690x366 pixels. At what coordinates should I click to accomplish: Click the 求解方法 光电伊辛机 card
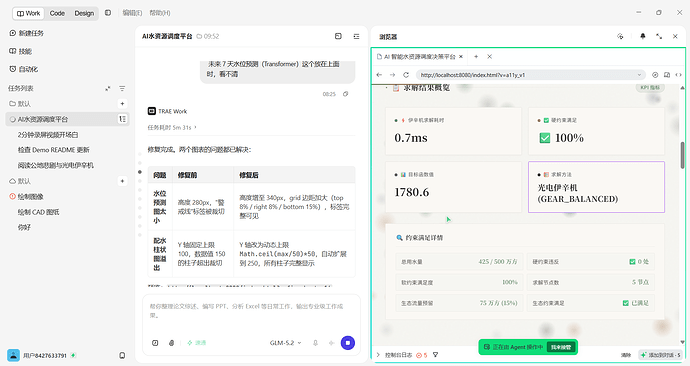[x=596, y=187]
